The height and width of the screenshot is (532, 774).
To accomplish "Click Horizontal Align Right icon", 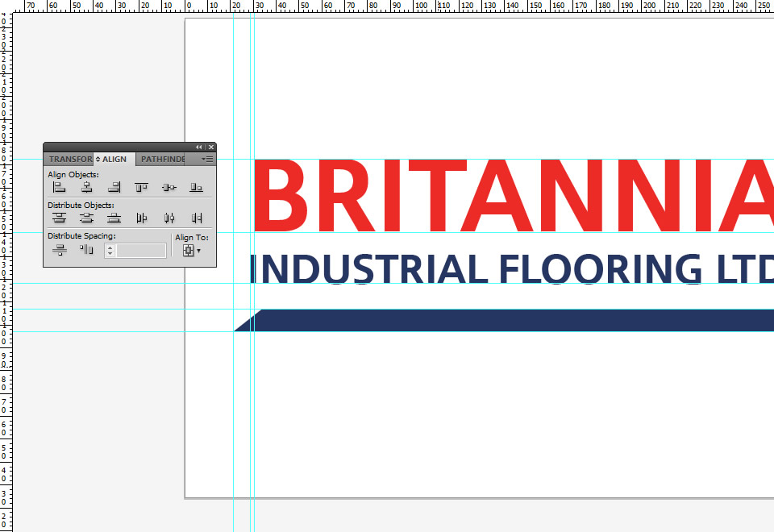I will click(114, 187).
